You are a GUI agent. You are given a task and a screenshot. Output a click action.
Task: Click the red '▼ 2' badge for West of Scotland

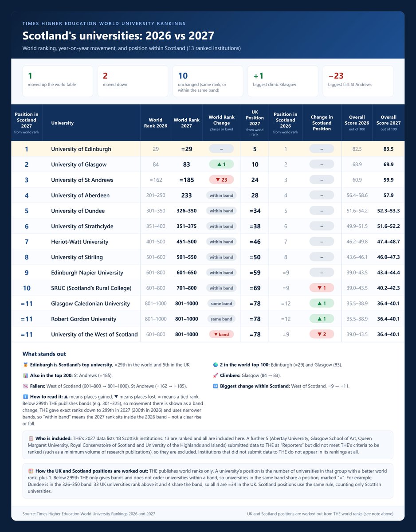[x=322, y=335]
